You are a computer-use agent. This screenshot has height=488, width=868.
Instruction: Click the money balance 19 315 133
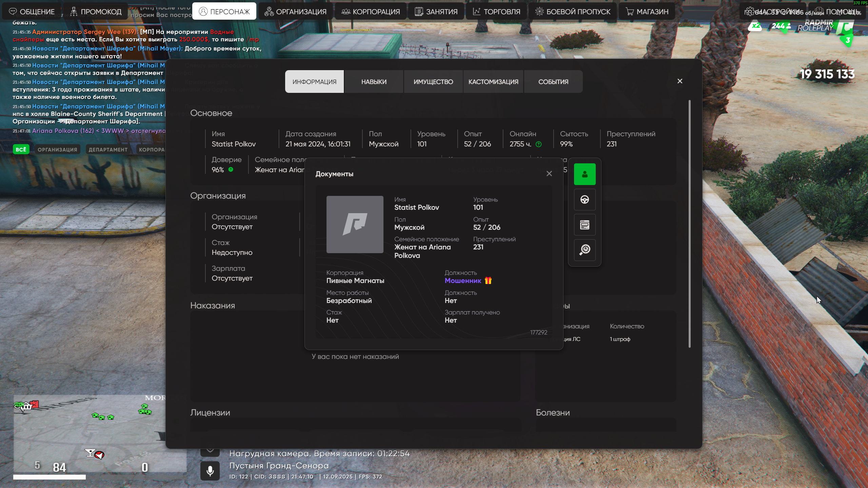pyautogui.click(x=827, y=74)
